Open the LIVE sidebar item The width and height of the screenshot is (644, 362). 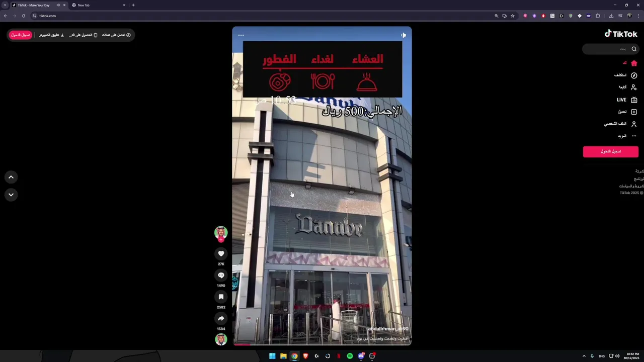627,100
